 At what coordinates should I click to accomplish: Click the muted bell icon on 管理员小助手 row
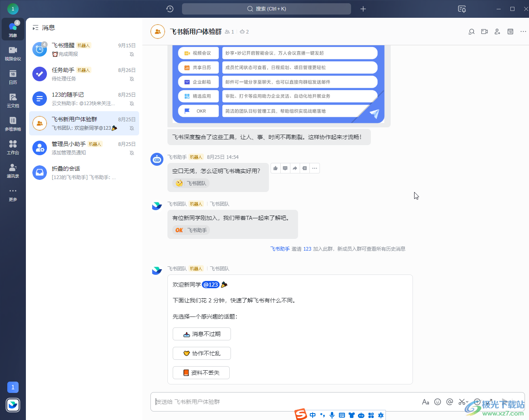pyautogui.click(x=132, y=153)
